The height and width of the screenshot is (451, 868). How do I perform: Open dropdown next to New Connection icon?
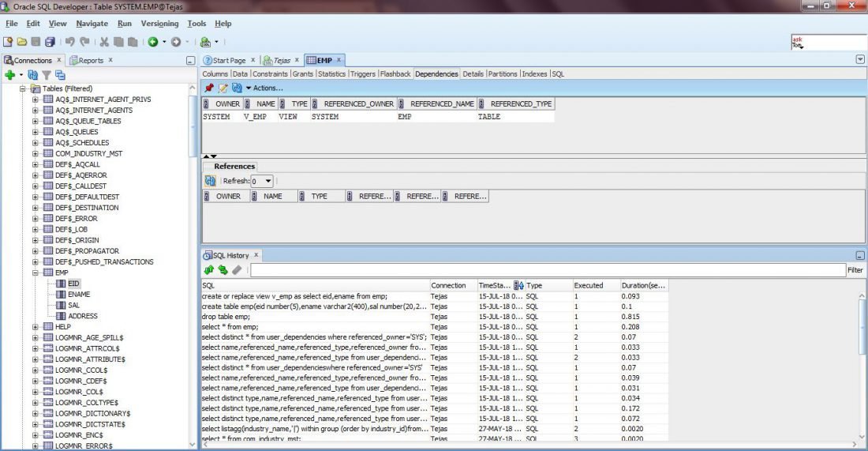(21, 75)
